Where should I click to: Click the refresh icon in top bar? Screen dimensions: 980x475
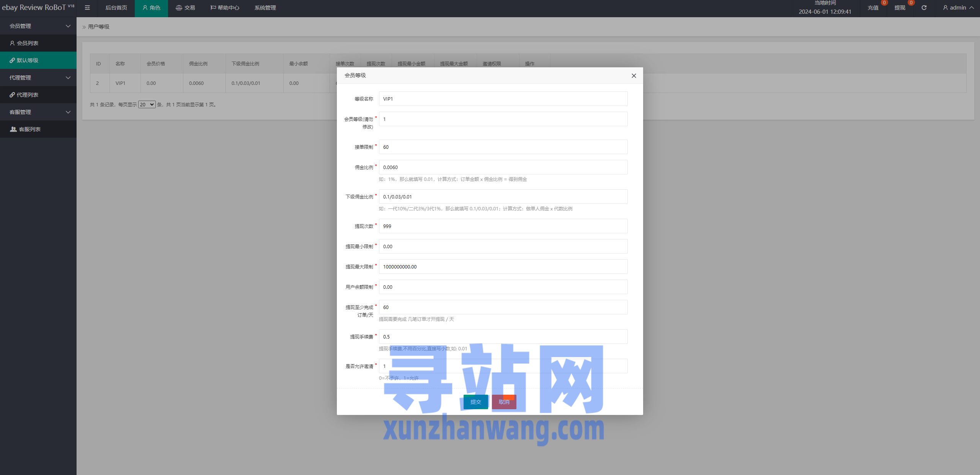click(924, 8)
